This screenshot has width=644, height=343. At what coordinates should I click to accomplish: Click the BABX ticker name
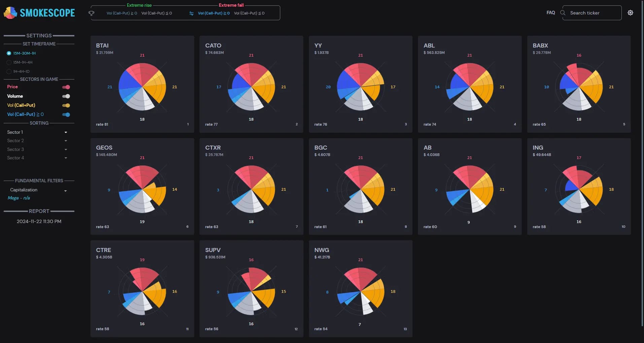(540, 45)
